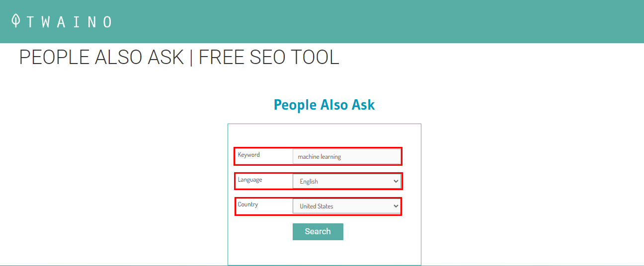The image size is (644, 266).
Task: Click 'FREE SEO TOOL' in the page title
Action: point(269,58)
